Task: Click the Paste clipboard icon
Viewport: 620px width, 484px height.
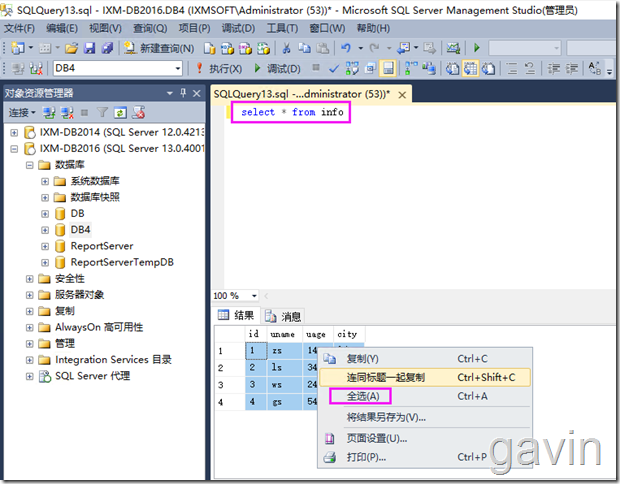Action: pyautogui.click(x=323, y=48)
